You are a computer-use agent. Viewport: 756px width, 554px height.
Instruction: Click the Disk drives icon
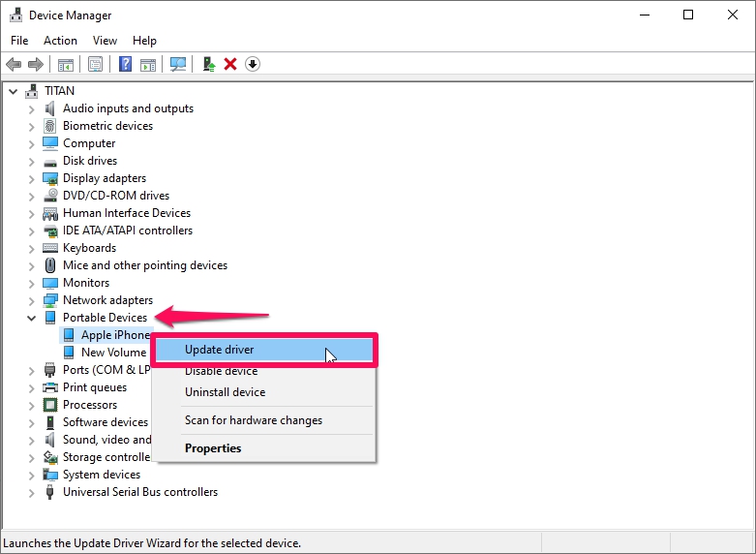pos(50,162)
